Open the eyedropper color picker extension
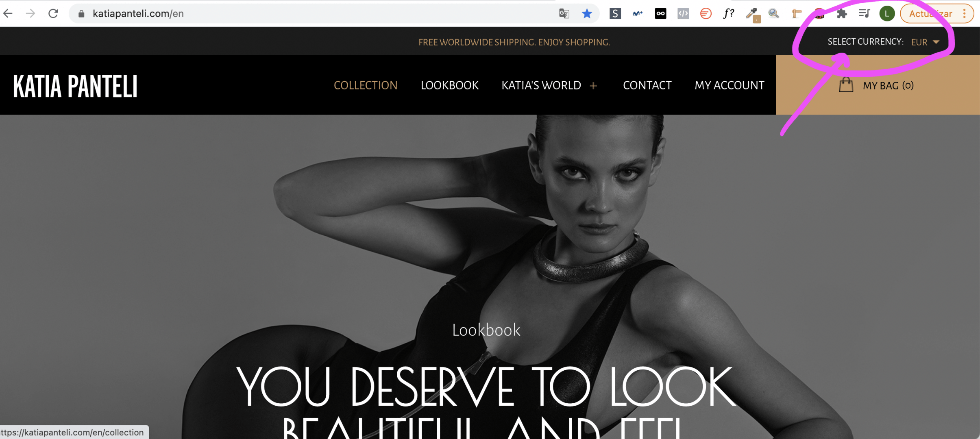Viewport: 980px width, 439px height. pyautogui.click(x=752, y=15)
